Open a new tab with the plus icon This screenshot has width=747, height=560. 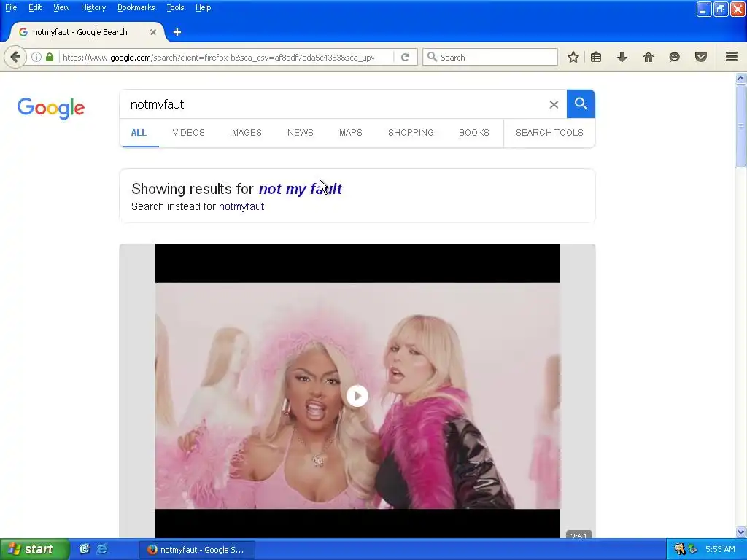click(177, 32)
